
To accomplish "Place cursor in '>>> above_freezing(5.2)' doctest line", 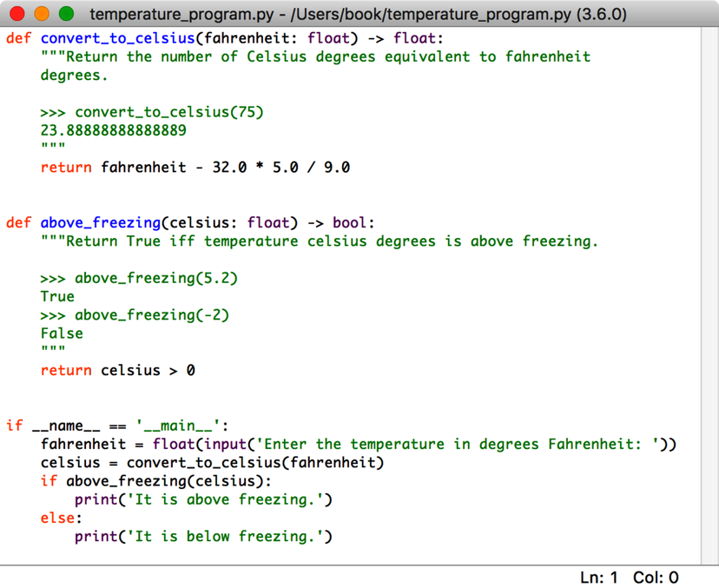I will pos(139,278).
